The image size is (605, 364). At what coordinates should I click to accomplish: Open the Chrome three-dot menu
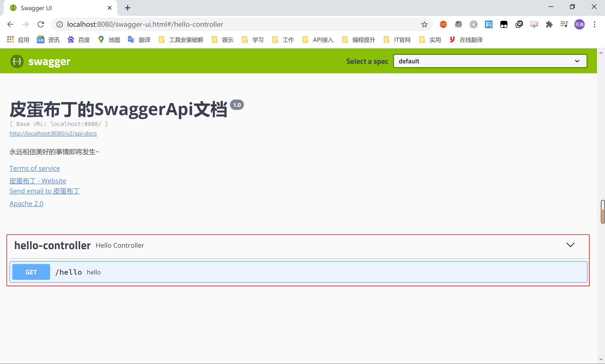(x=594, y=24)
